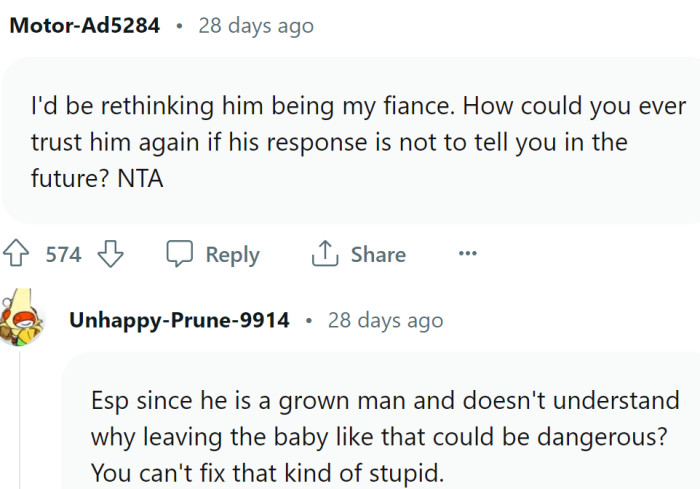This screenshot has height=489, width=700.
Task: Open Unhappy-Prune-9914's "28 days ago" permalink
Action: tap(385, 321)
